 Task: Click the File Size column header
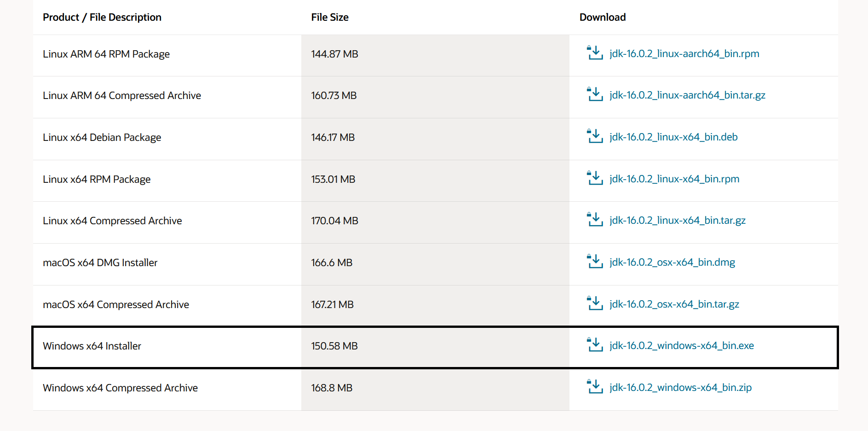click(x=329, y=17)
